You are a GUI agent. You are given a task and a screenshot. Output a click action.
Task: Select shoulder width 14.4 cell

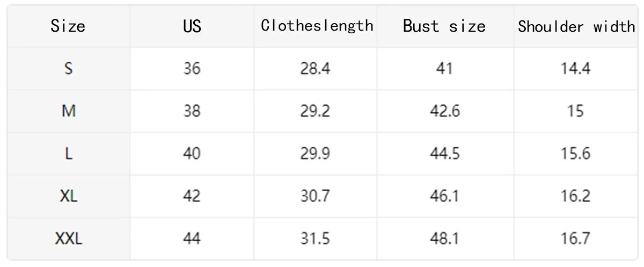[x=576, y=68]
